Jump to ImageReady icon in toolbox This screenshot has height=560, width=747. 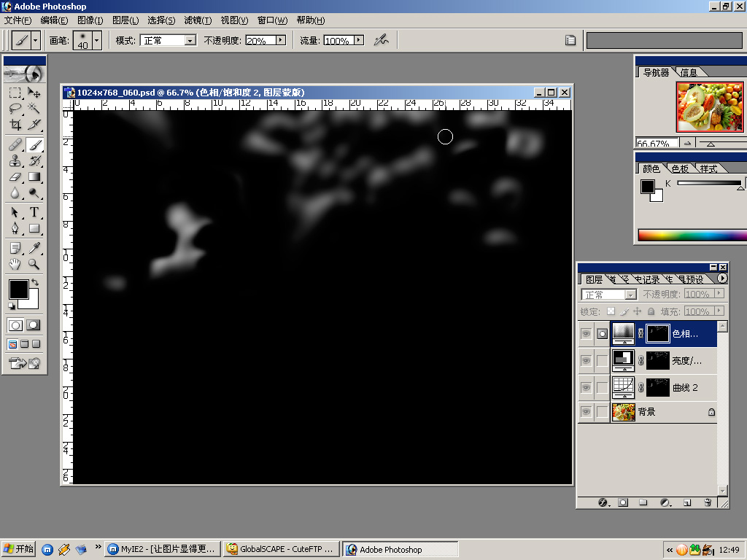click(x=24, y=363)
